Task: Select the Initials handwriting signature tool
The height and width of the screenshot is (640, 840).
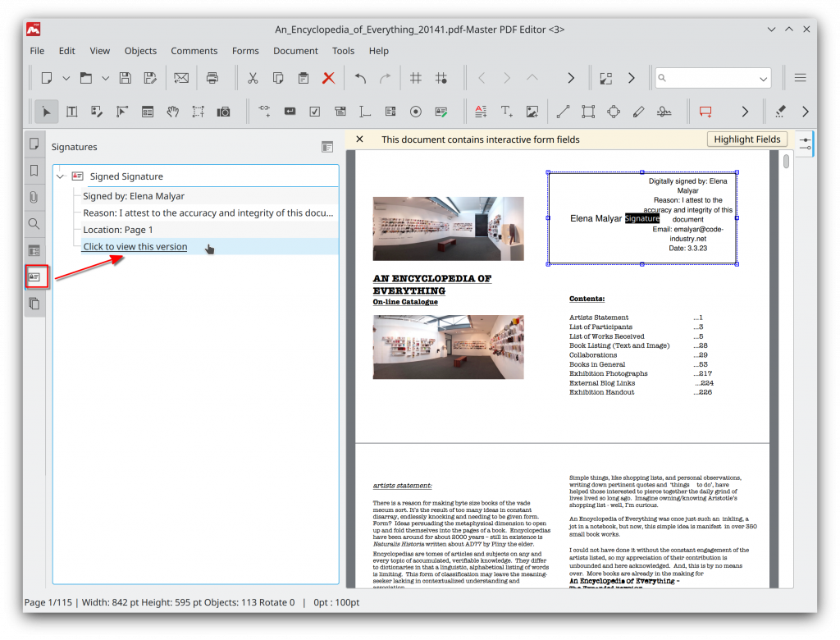Action: point(664,112)
